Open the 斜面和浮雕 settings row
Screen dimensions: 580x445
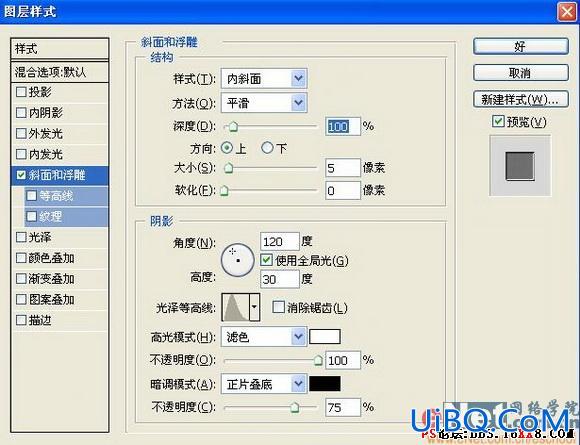tap(60, 175)
